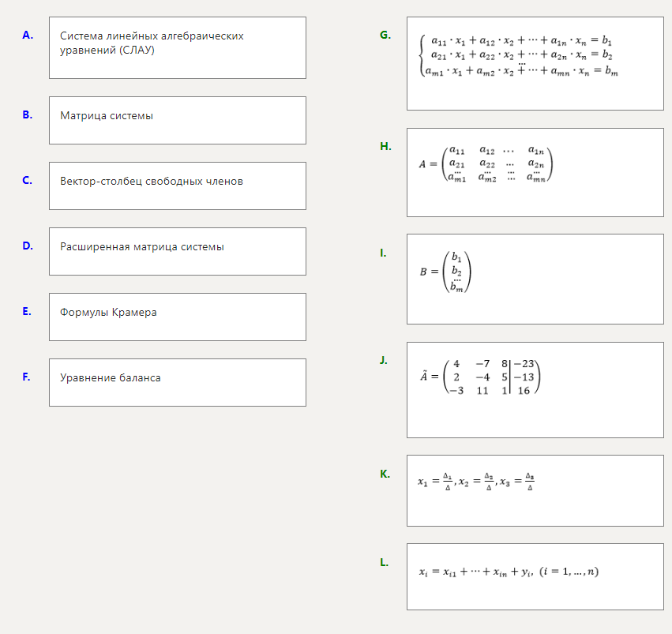Click the 'Уравнение баланса' box
This screenshot has height=634, width=672.
(x=177, y=382)
